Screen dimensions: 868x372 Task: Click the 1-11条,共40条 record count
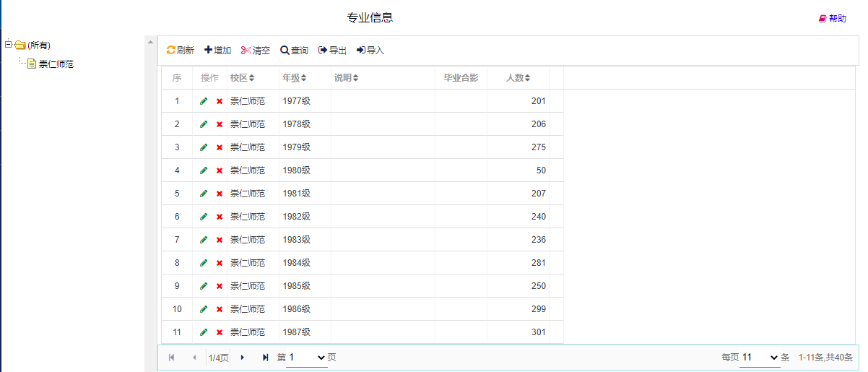click(x=825, y=358)
